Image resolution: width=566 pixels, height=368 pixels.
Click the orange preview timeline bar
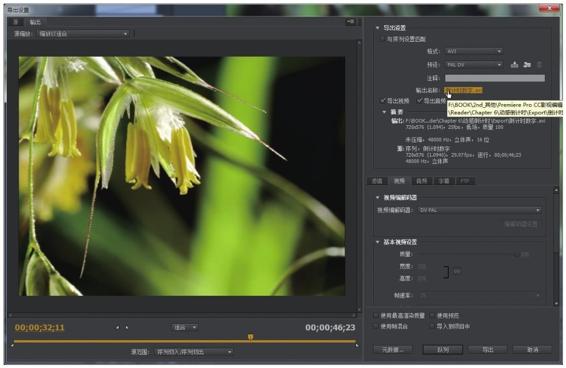(x=185, y=341)
